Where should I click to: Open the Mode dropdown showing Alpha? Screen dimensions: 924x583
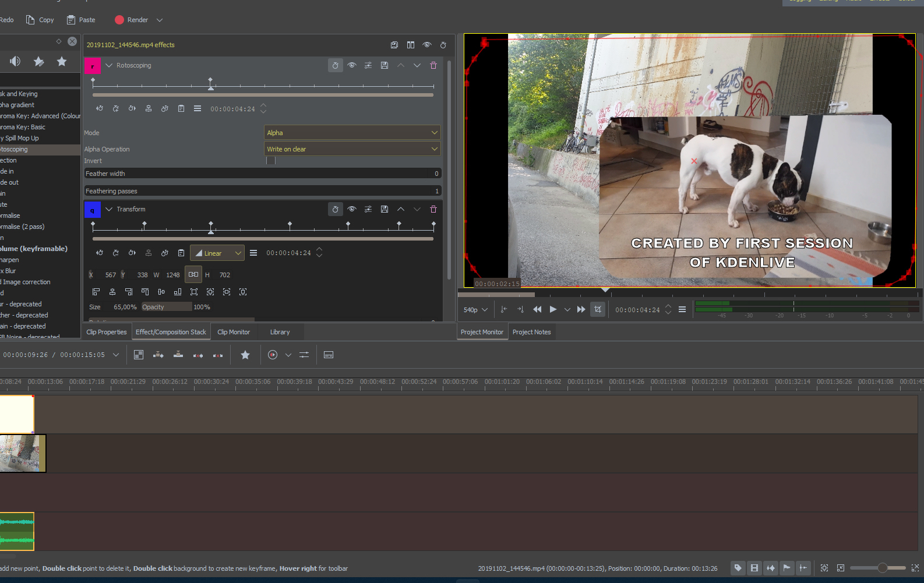(x=352, y=133)
